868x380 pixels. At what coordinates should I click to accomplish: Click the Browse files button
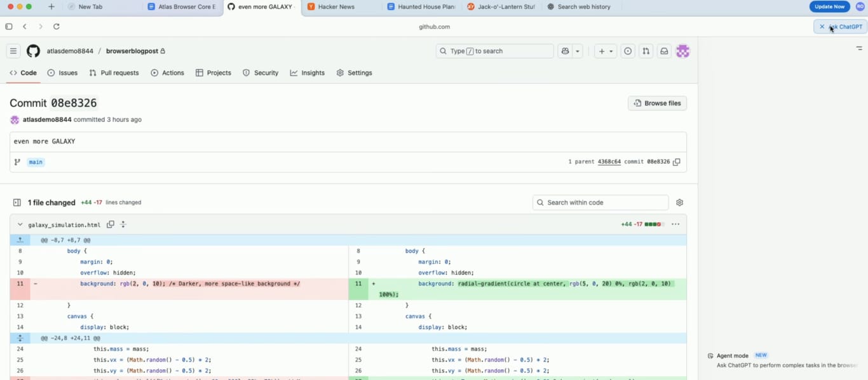(657, 103)
